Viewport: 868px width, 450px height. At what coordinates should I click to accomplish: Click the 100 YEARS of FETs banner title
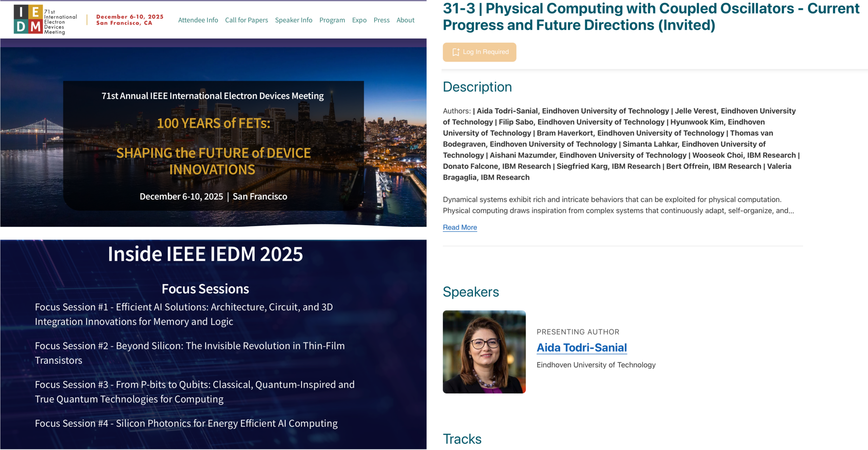coord(213,123)
